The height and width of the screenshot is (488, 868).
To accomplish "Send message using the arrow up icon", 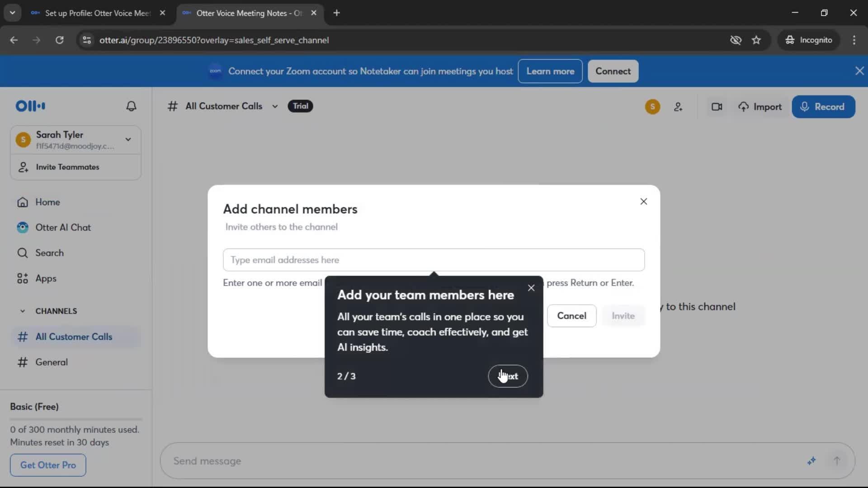I will (837, 461).
